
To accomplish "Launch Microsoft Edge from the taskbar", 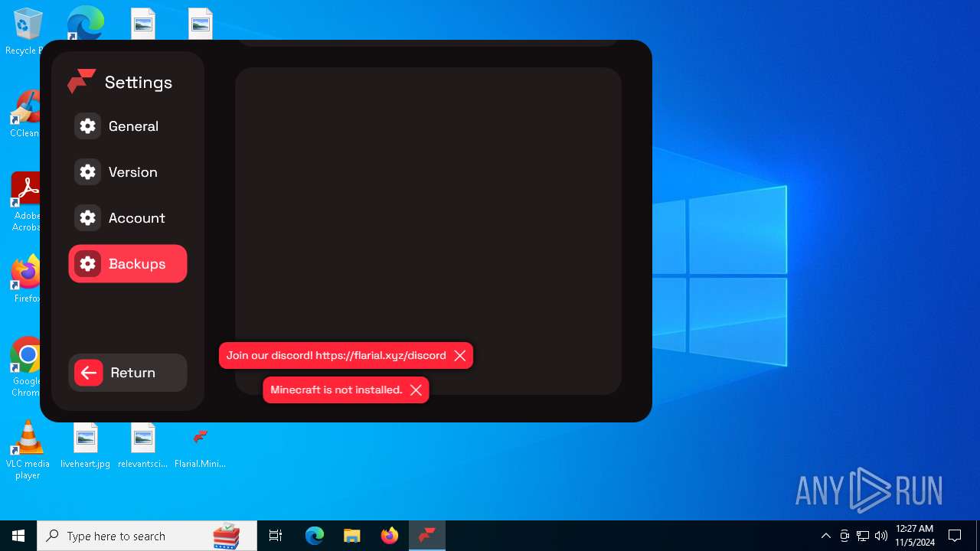I will tap(315, 536).
